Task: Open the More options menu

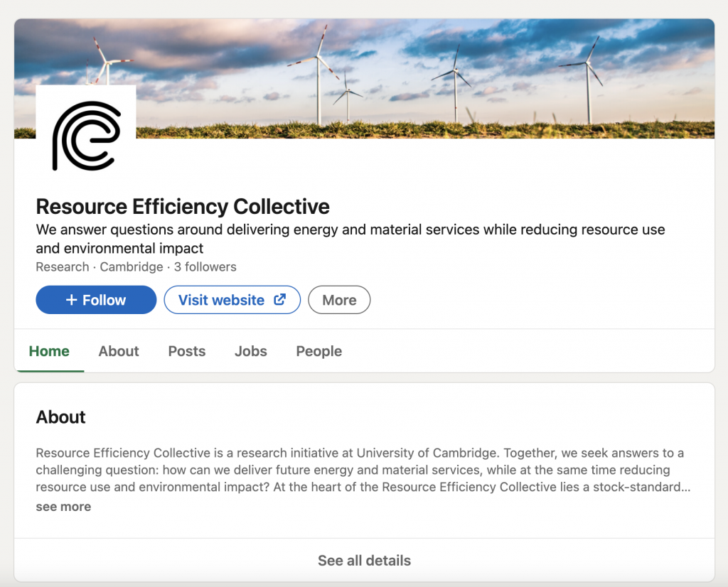Action: [x=339, y=300]
